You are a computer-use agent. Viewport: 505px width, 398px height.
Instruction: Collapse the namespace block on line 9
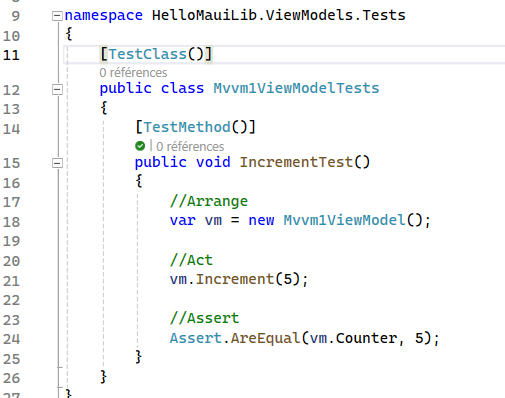[57, 16]
